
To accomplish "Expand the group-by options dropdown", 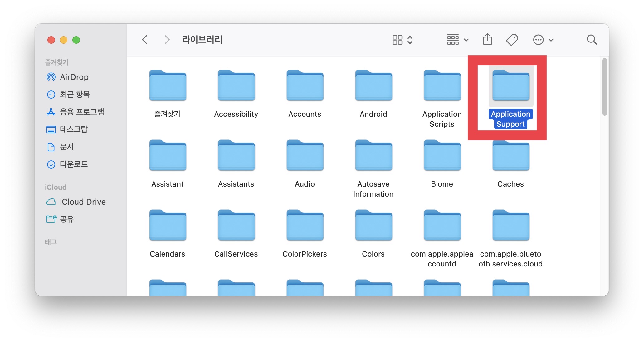I will (x=457, y=40).
